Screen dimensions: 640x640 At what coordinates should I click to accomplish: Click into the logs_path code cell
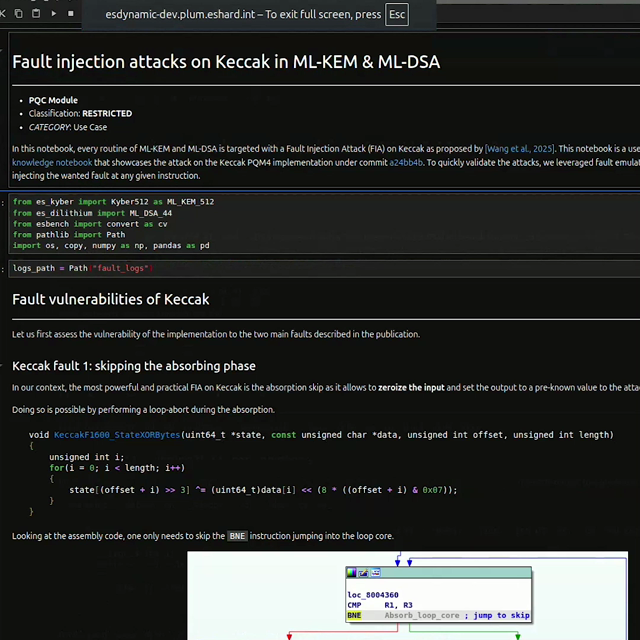[x=324, y=268]
